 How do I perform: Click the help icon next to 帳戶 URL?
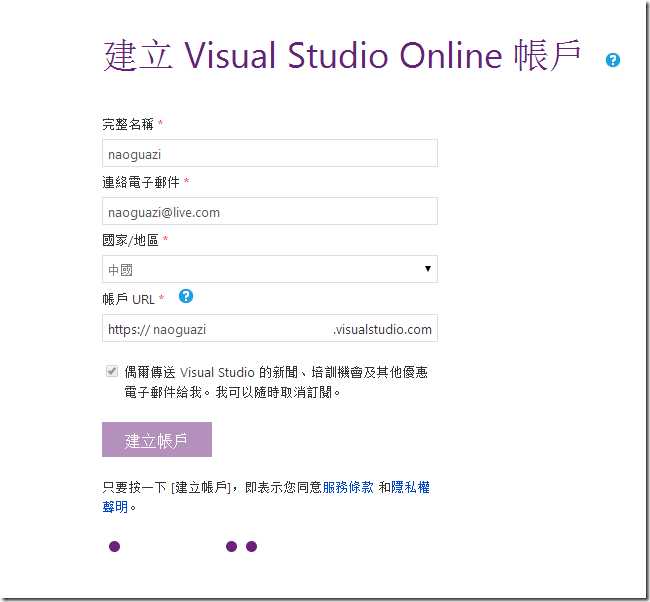pyautogui.click(x=186, y=296)
